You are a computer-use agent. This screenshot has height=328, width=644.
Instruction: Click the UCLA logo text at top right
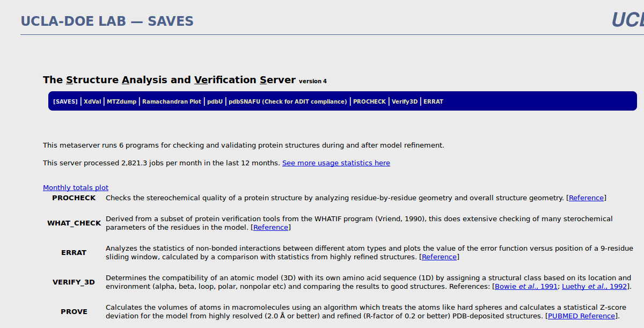coord(627,20)
